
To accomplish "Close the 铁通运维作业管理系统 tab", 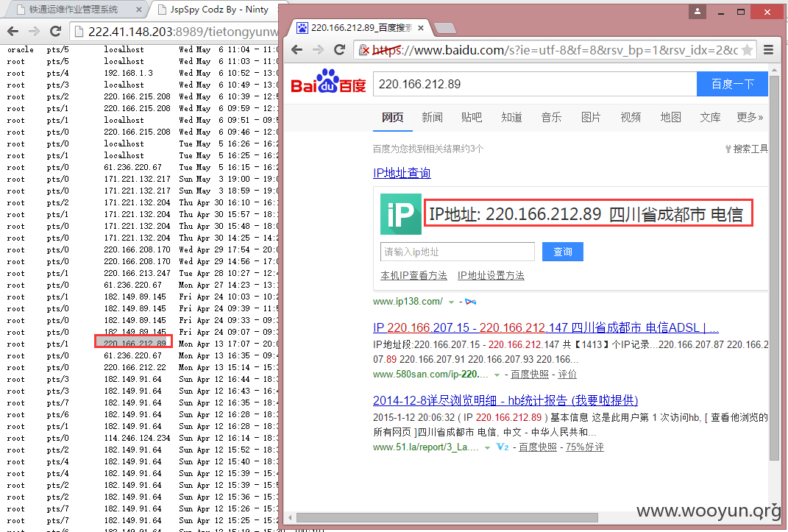I will 139,10.
